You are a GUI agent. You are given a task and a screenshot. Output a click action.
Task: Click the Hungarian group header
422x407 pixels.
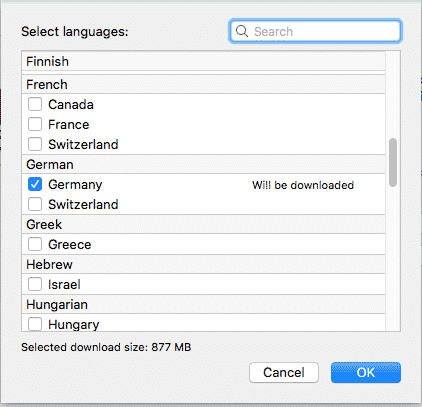pos(203,304)
